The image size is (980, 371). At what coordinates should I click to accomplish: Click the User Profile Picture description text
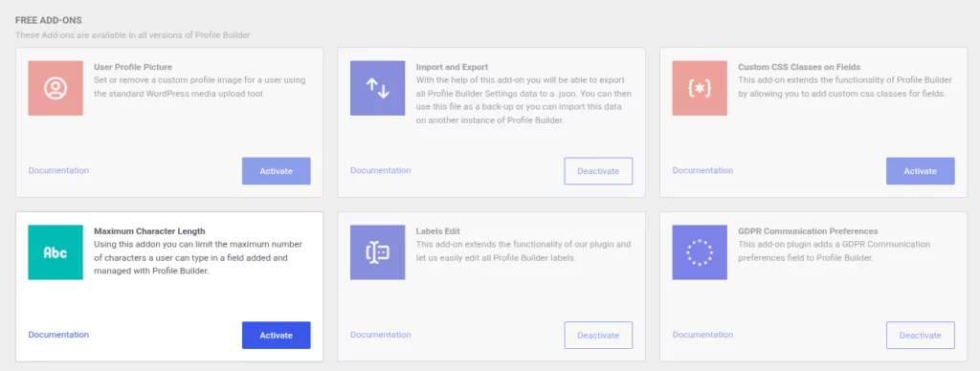(200, 87)
